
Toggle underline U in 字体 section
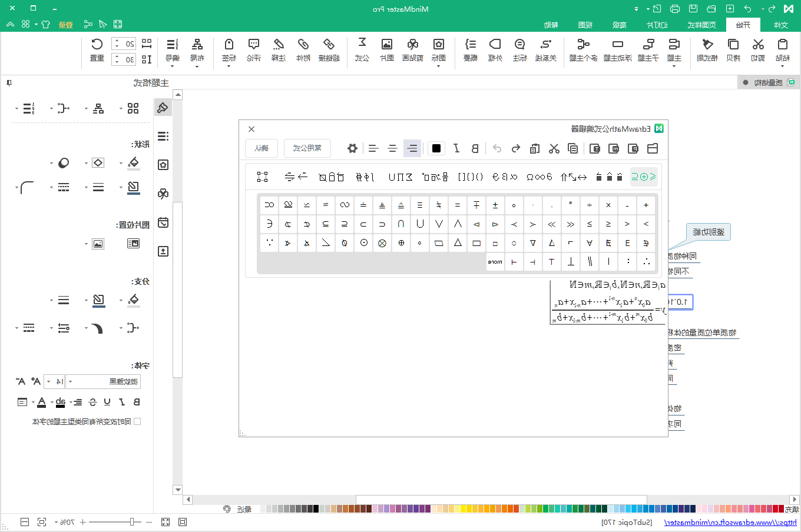pos(107,402)
